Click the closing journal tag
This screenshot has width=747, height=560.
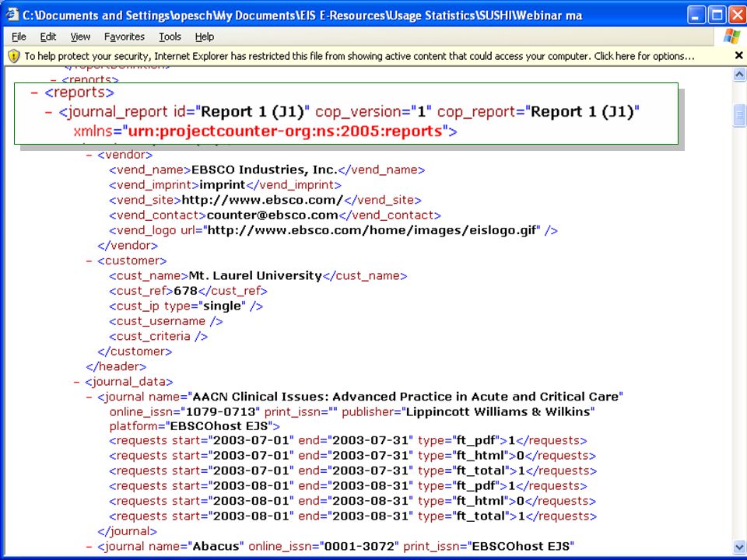[x=127, y=531]
